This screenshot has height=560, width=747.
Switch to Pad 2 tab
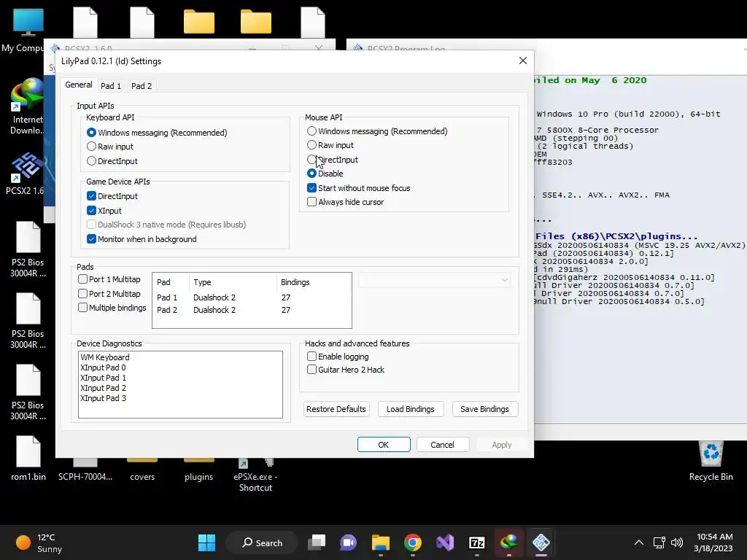coord(142,86)
